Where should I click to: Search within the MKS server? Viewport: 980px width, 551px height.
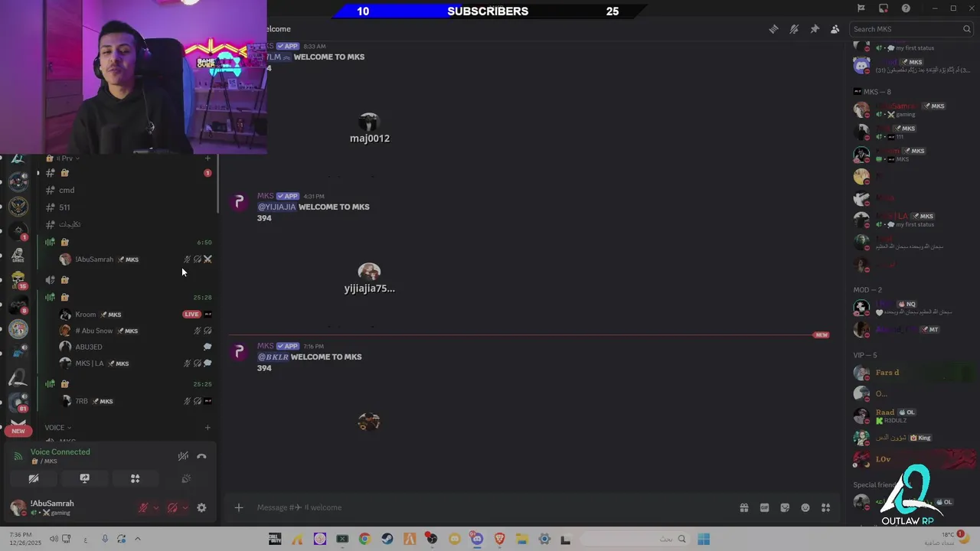coord(911,29)
